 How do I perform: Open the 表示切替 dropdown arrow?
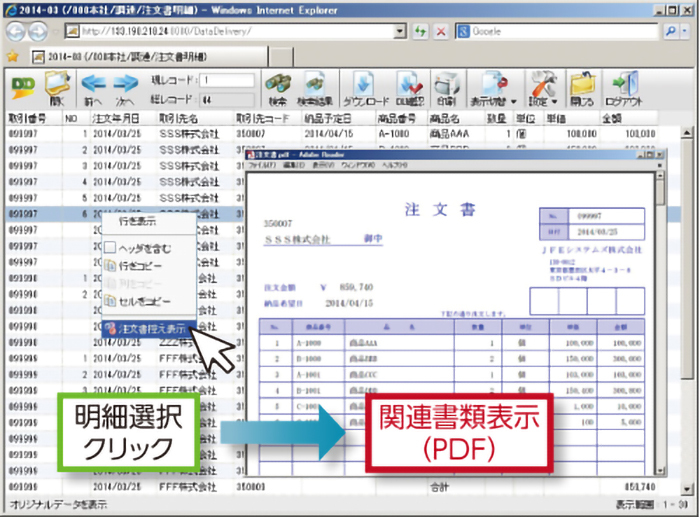click(514, 102)
